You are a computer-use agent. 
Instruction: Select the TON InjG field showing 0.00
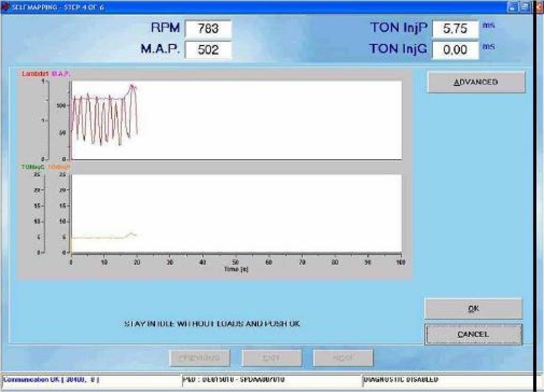pos(455,49)
